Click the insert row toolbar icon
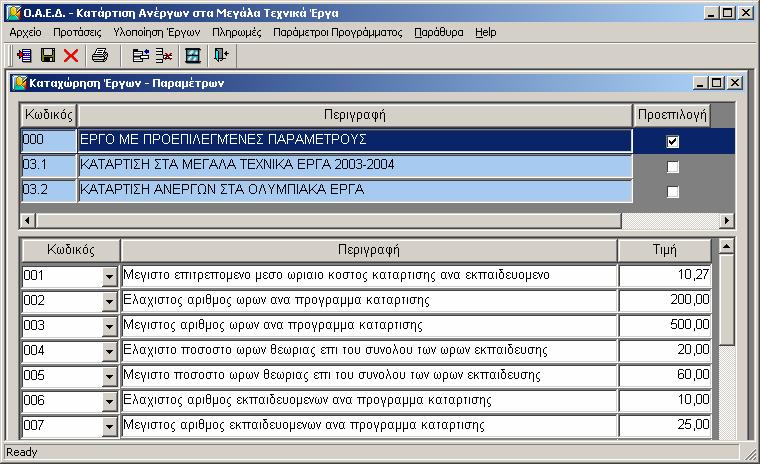Screen dimensions: 760x464 [141, 55]
